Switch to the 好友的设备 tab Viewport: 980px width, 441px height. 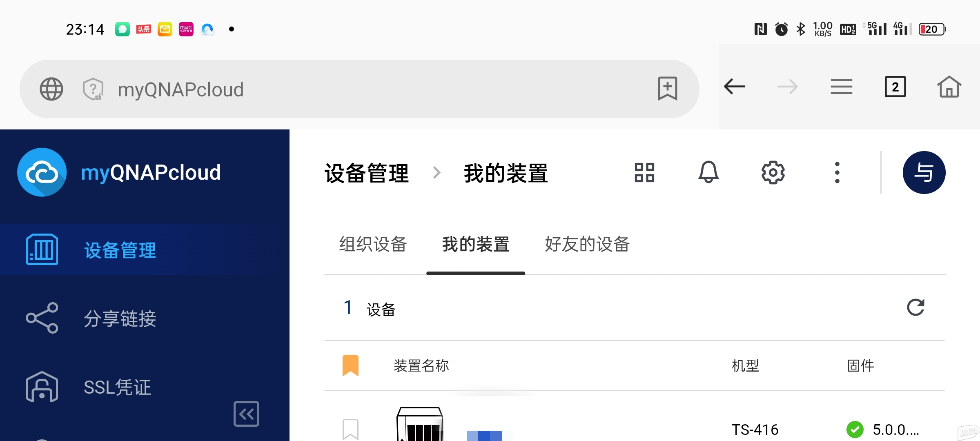(587, 244)
